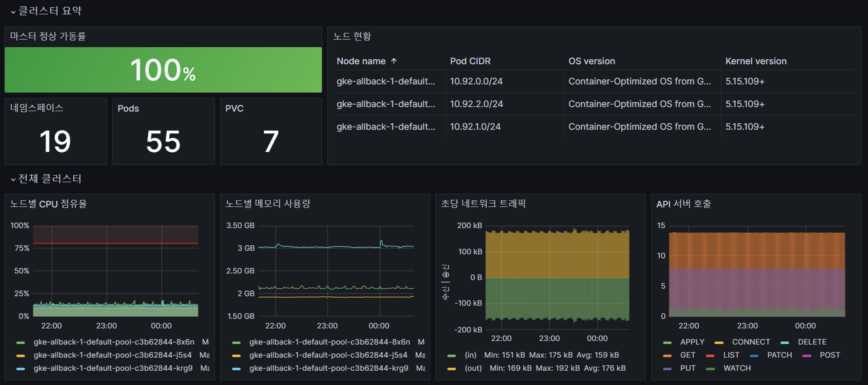Viewport: 868px width, 385px height.
Task: Click the PUT purple legend color icon
Action: pyautogui.click(x=667, y=369)
